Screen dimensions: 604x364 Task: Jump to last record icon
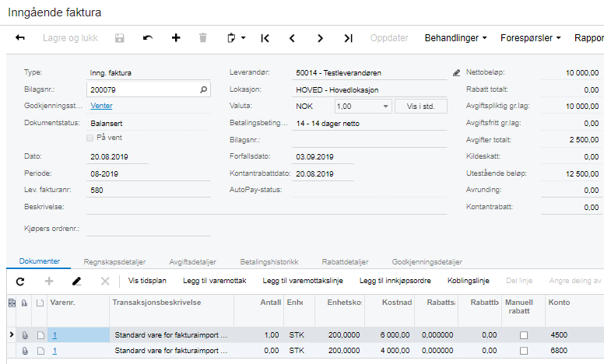tap(348, 37)
